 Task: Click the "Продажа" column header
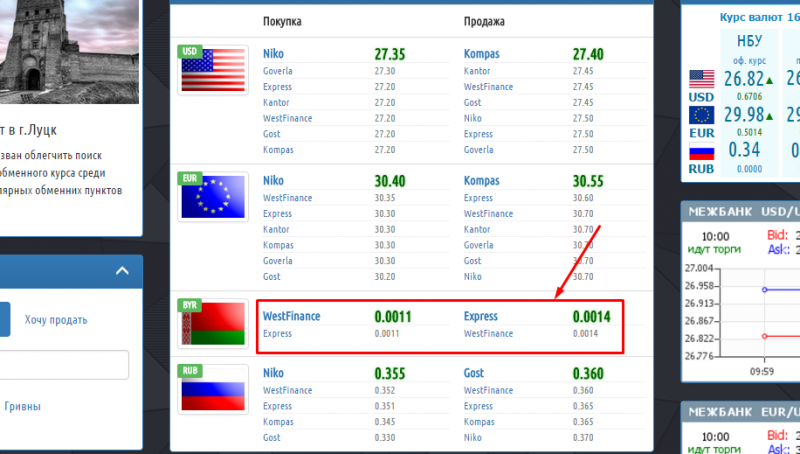[484, 21]
